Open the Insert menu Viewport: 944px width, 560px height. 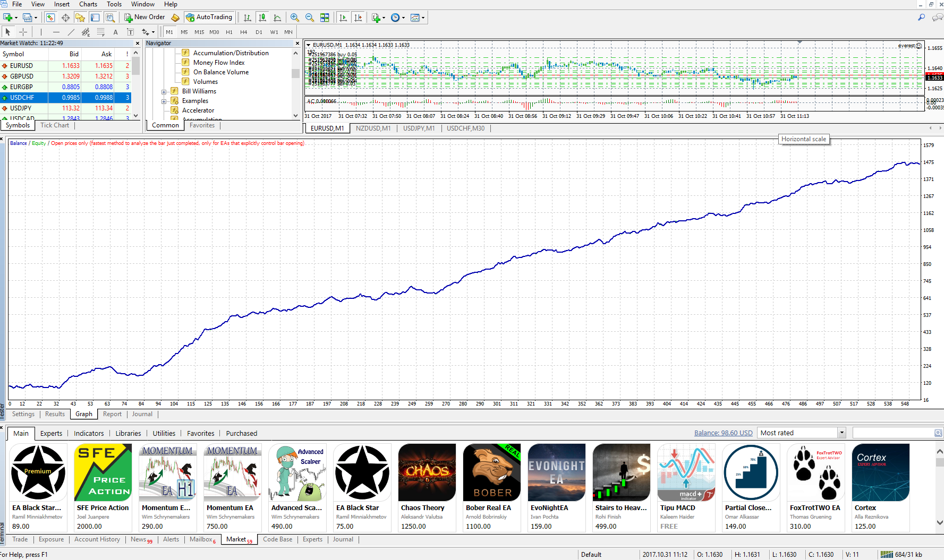pos(62,4)
